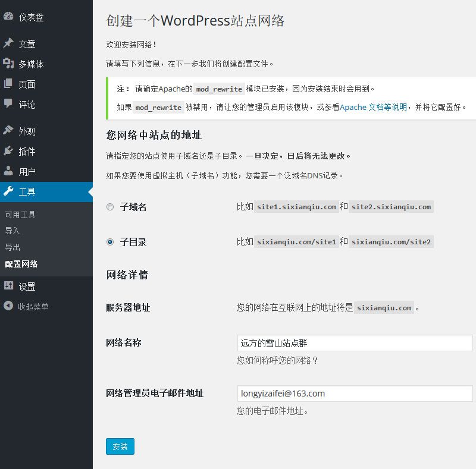Click the site2.sixianqiu.com example code
Viewport: 476px width, 469px height.
391,207
